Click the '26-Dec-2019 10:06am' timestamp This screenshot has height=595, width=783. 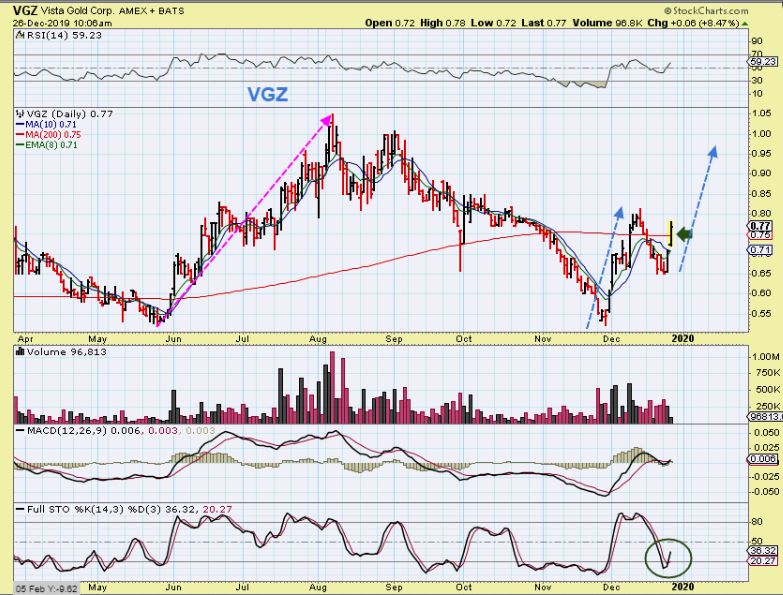point(62,23)
